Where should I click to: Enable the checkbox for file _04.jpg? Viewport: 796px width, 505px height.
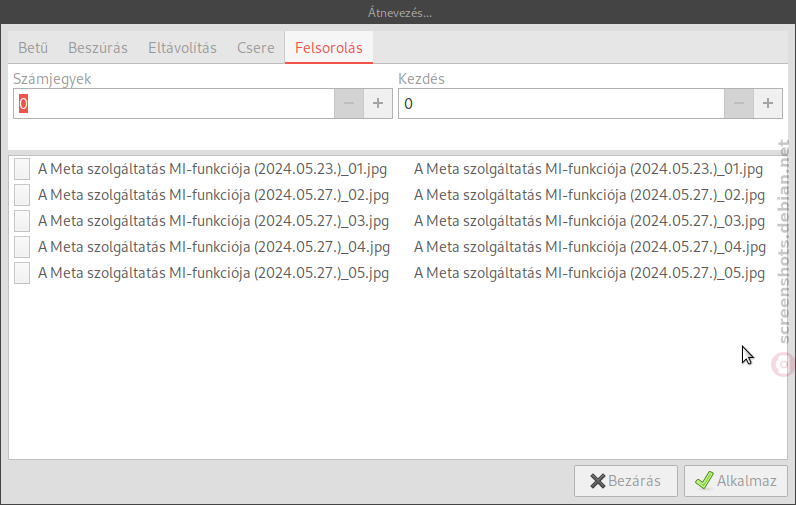pyautogui.click(x=22, y=247)
